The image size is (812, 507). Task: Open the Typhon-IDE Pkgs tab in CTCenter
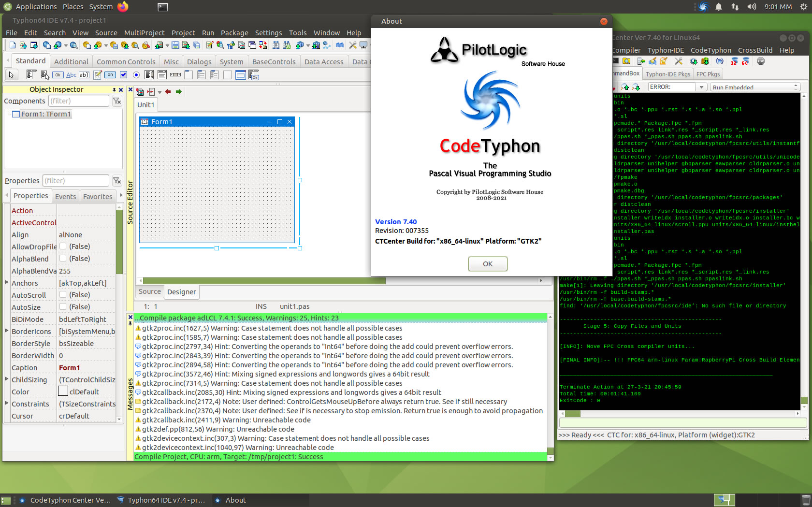668,74
